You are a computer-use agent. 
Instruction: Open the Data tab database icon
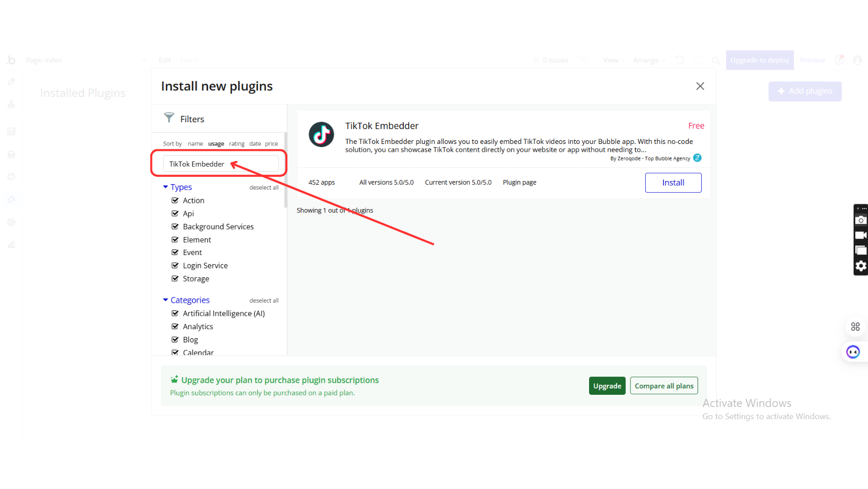(11, 155)
